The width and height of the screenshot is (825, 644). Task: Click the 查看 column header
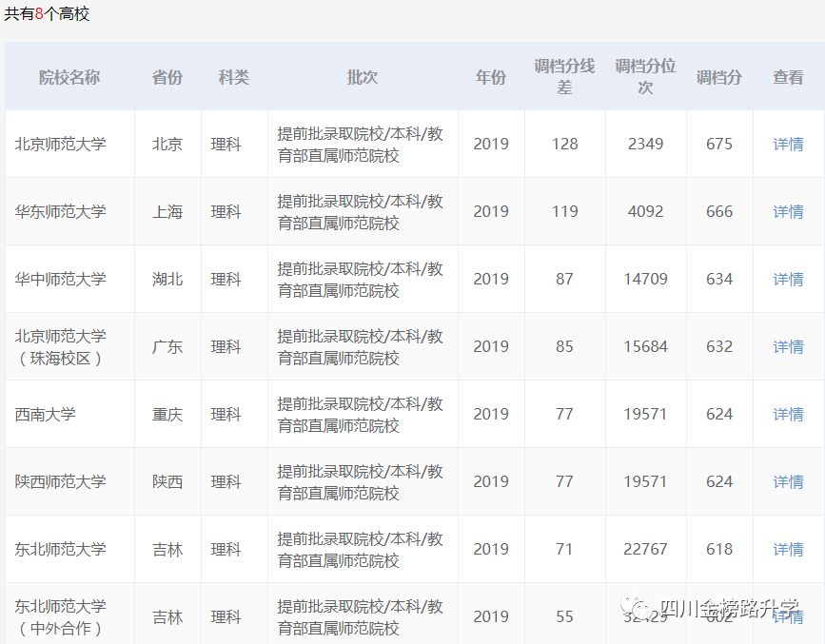(788, 77)
